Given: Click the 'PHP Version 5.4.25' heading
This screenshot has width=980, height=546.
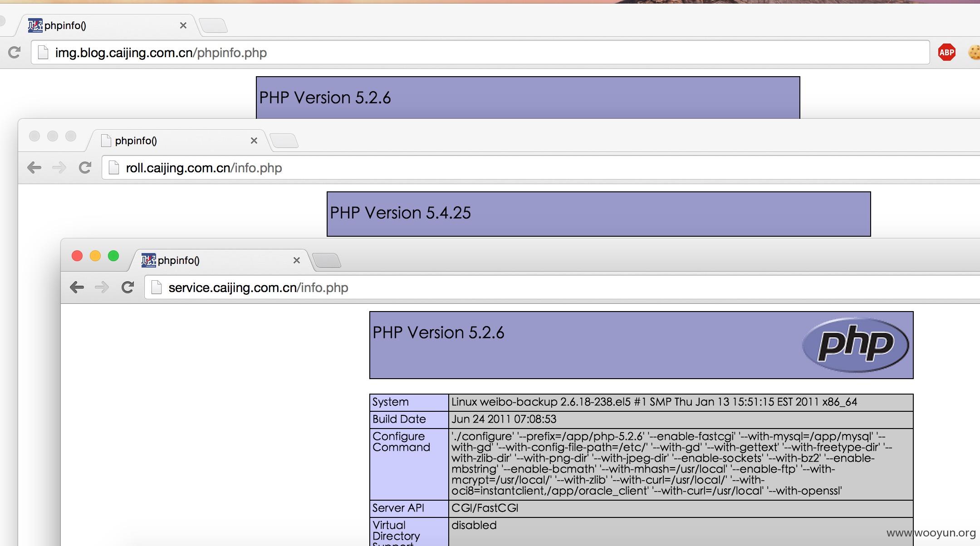Looking at the screenshot, I should click(400, 213).
